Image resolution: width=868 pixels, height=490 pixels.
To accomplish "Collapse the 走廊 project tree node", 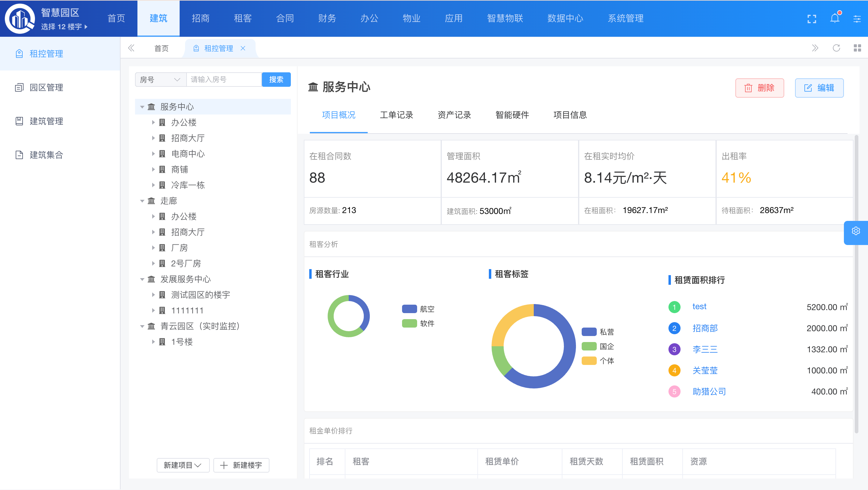I will [142, 201].
